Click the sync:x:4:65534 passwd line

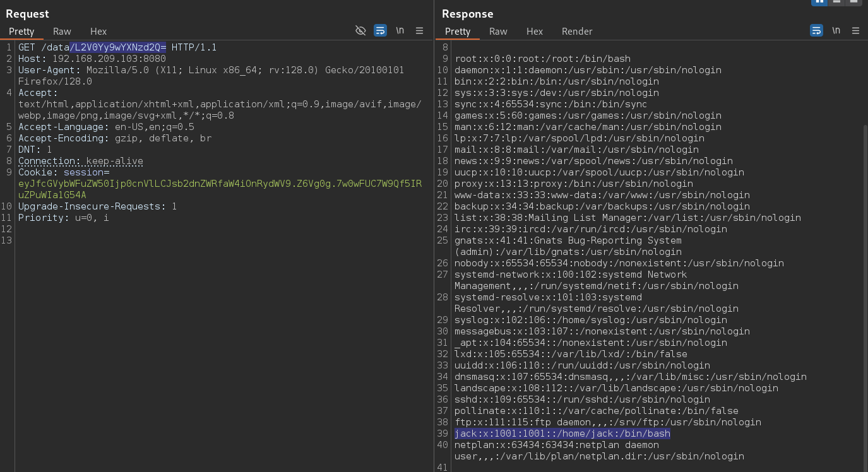click(x=550, y=104)
